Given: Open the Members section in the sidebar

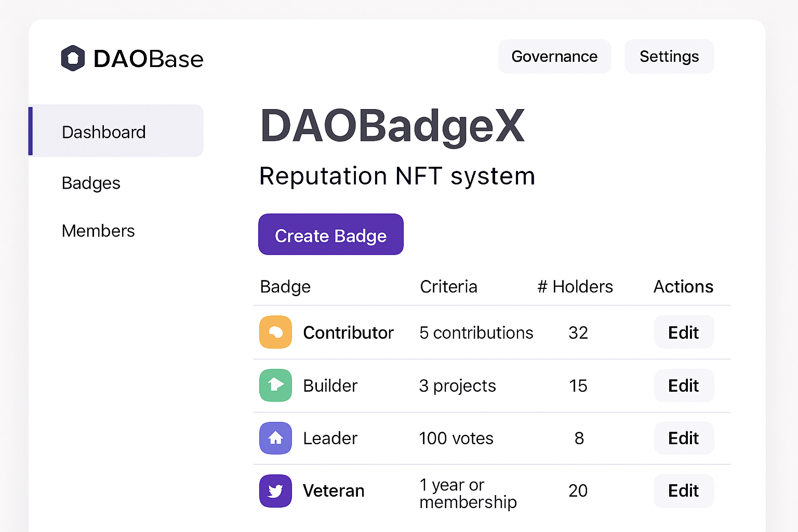Looking at the screenshot, I should (x=98, y=231).
